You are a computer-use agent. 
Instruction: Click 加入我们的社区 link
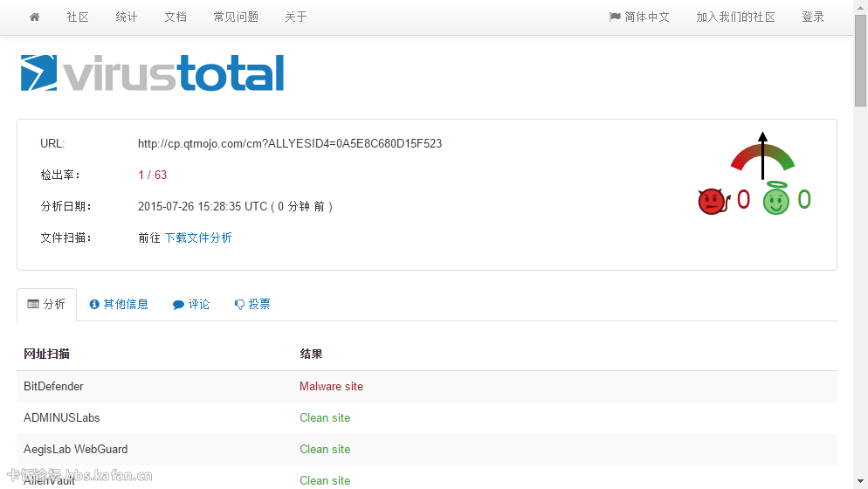click(x=735, y=17)
